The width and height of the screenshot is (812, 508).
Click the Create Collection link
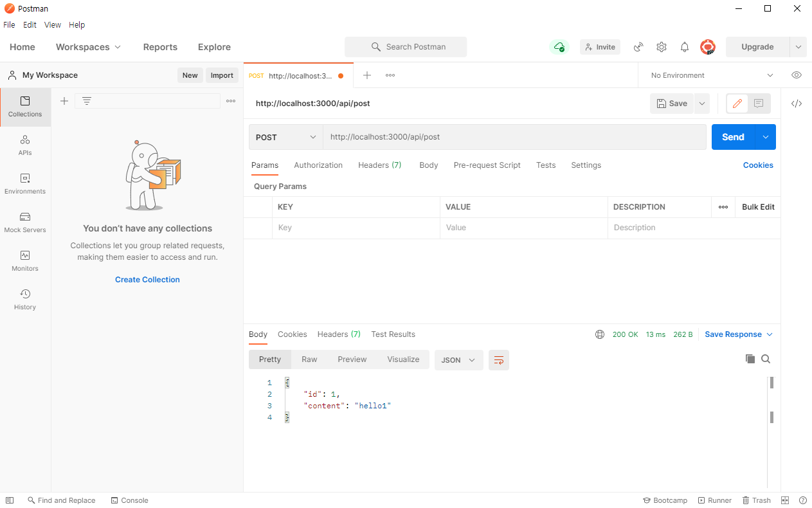coord(147,280)
